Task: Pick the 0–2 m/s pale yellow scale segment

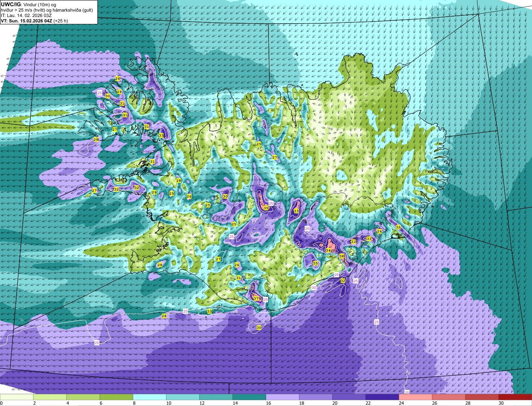Action: [x=17, y=397]
